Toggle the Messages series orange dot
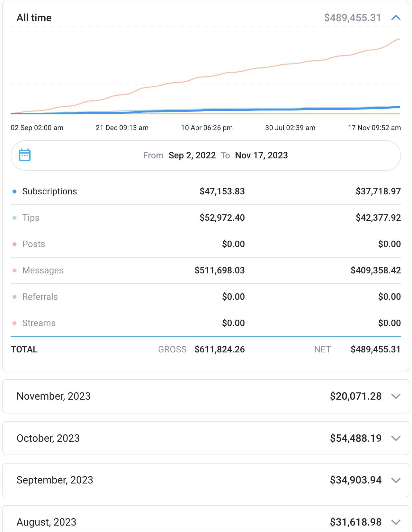The width and height of the screenshot is (412, 532). click(x=14, y=270)
